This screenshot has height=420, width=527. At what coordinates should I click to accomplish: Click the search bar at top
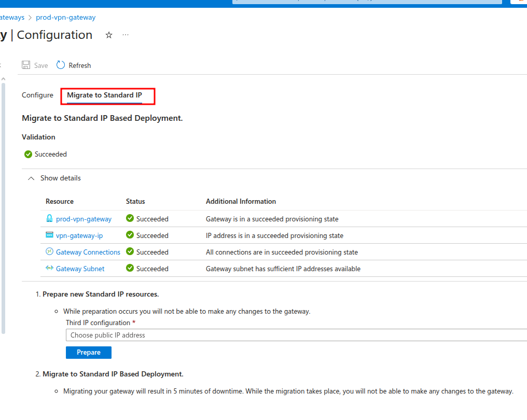[x=367, y=2]
